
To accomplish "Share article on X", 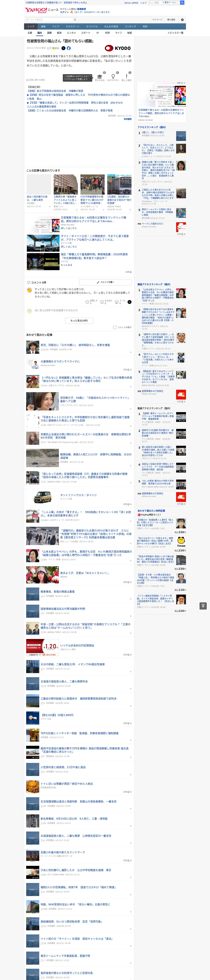I will pyautogui.click(x=63, y=48).
